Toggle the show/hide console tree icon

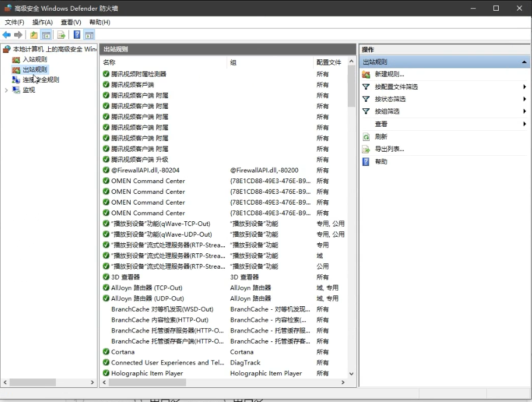(x=46, y=34)
